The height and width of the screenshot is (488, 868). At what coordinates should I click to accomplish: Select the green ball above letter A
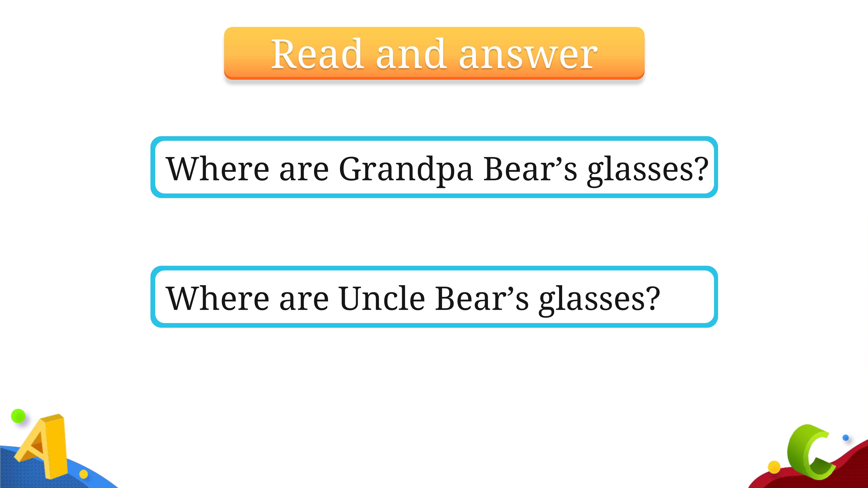point(18,416)
